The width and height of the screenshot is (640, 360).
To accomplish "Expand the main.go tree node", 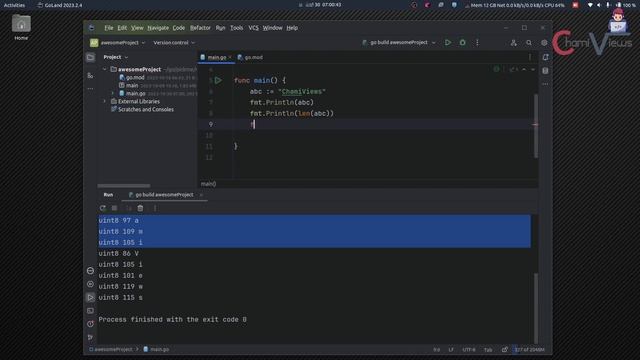I will [113, 93].
